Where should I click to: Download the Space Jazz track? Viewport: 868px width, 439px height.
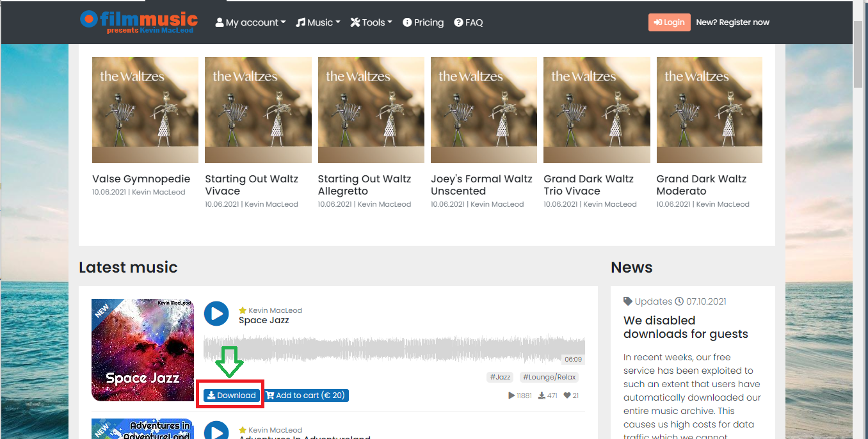click(x=232, y=395)
